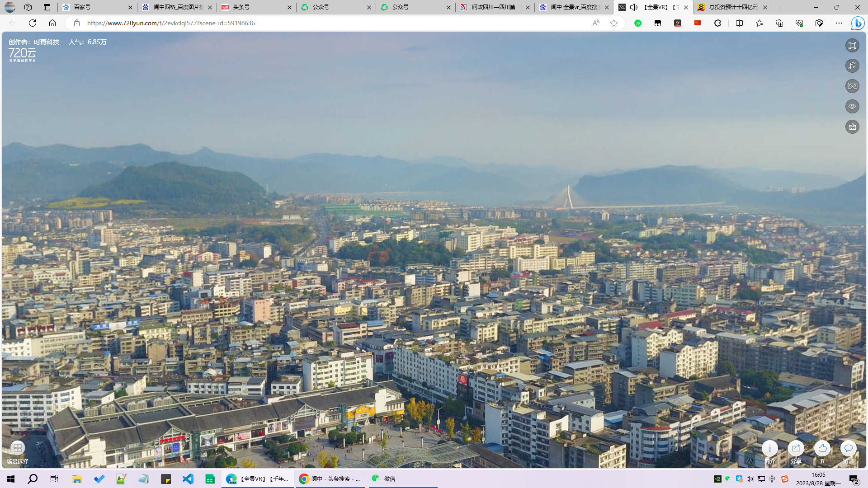The width and height of the screenshot is (868, 488).
Task: Toggle the eye view-mode button
Action: click(852, 106)
